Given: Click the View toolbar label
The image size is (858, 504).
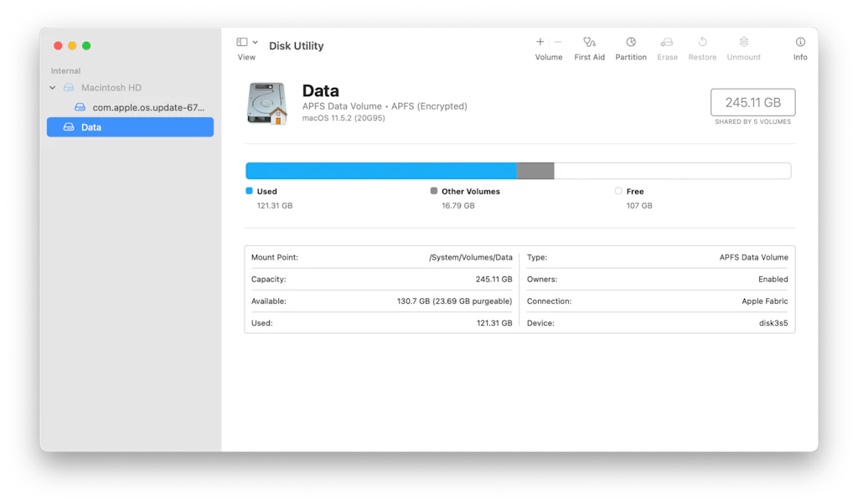Looking at the screenshot, I should click(246, 57).
